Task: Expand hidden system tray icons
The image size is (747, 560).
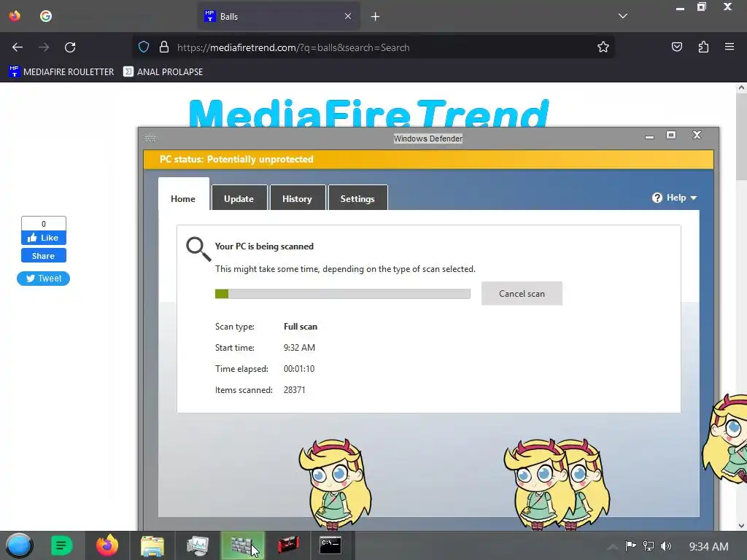Action: [613, 546]
